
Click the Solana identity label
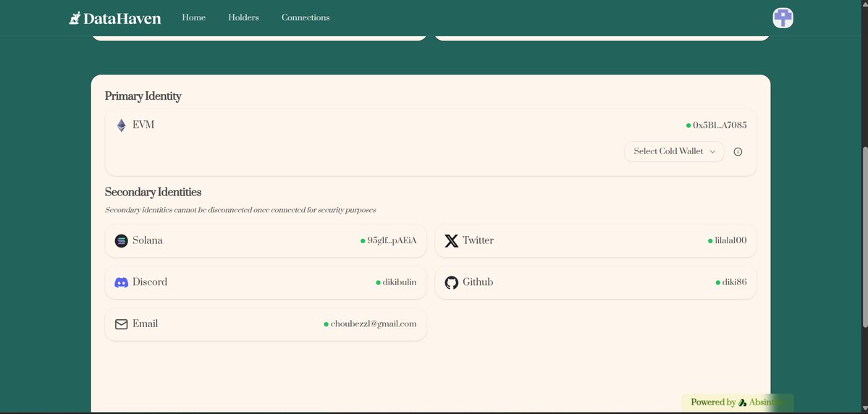[147, 241]
